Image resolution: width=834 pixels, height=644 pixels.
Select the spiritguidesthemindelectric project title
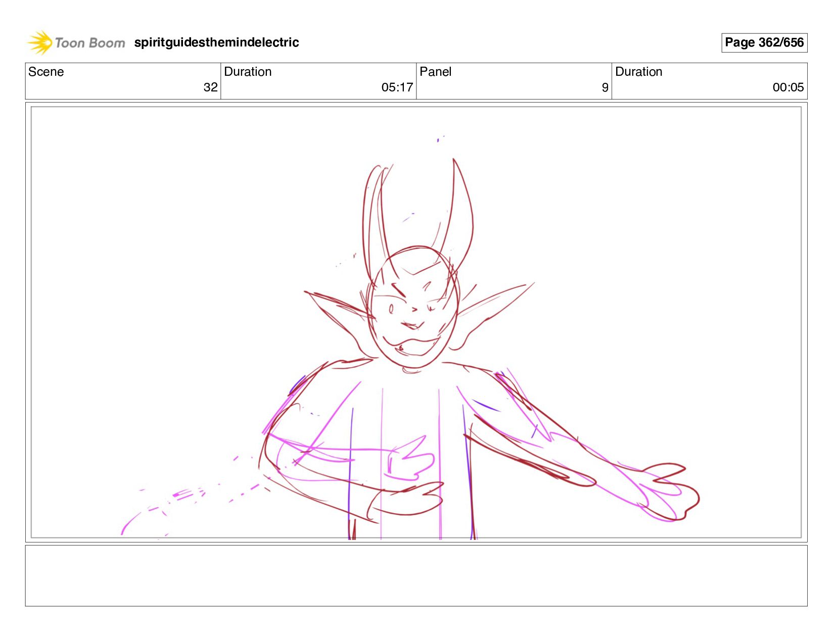[216, 42]
